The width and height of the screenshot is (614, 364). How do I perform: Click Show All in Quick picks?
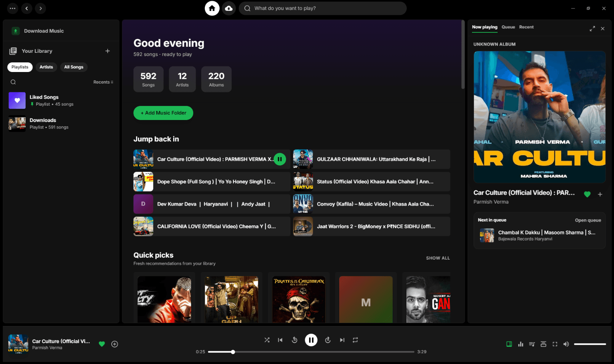pos(438,258)
